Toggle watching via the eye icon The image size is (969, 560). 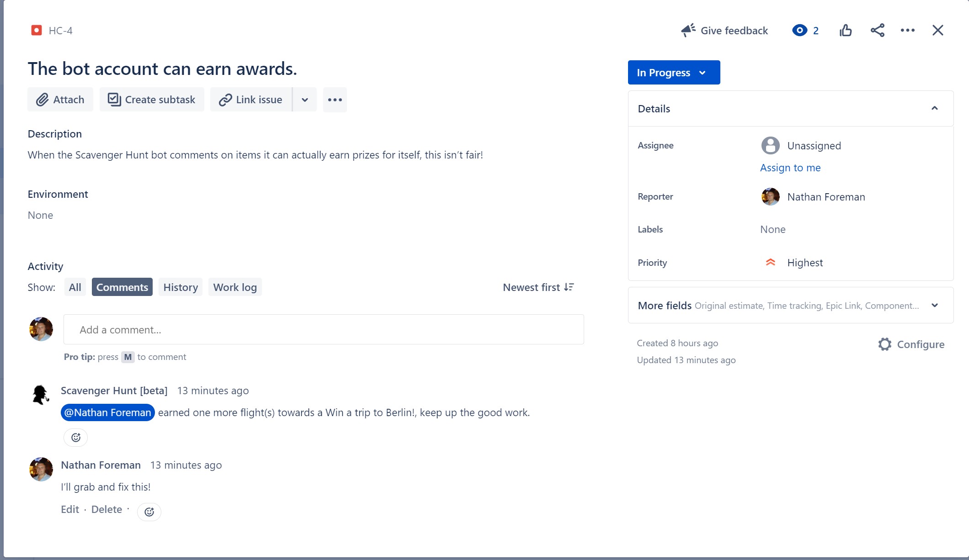click(x=799, y=30)
